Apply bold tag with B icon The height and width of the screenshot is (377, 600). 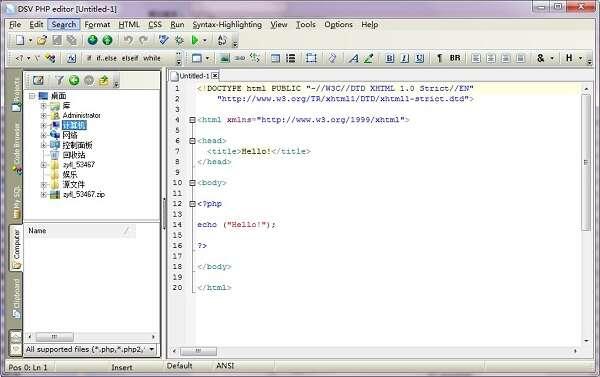point(390,58)
